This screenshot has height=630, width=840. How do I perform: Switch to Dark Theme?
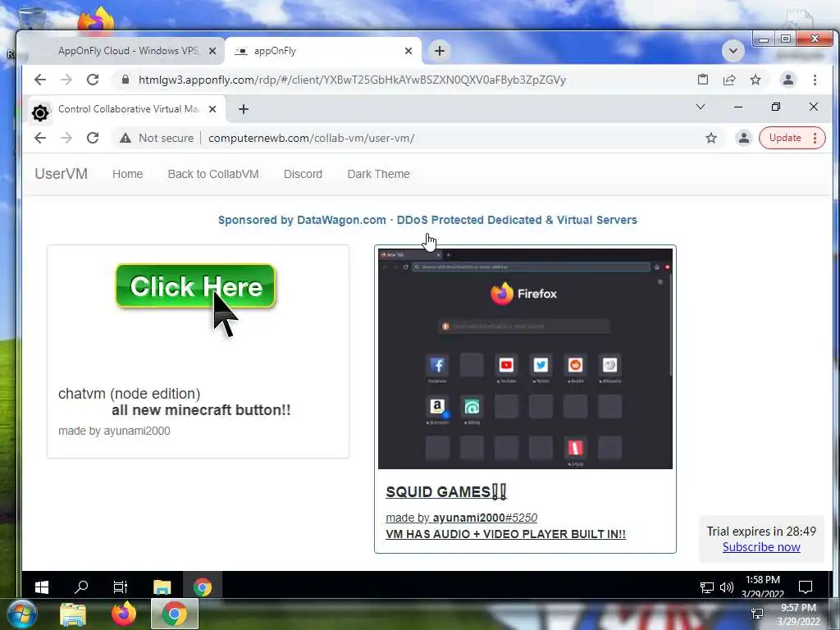[x=378, y=174]
